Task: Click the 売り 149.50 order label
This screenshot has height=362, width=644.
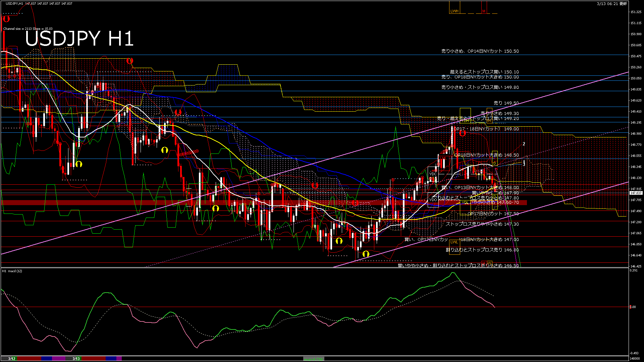Action: pos(506,103)
